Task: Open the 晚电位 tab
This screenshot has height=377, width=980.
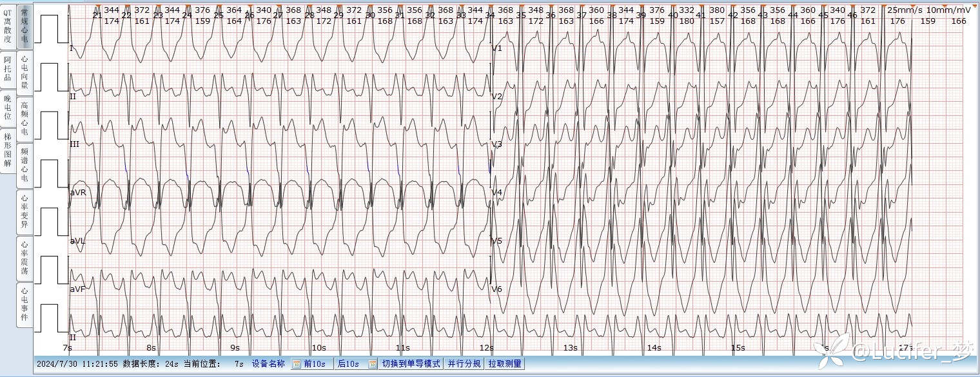Action: [8, 107]
